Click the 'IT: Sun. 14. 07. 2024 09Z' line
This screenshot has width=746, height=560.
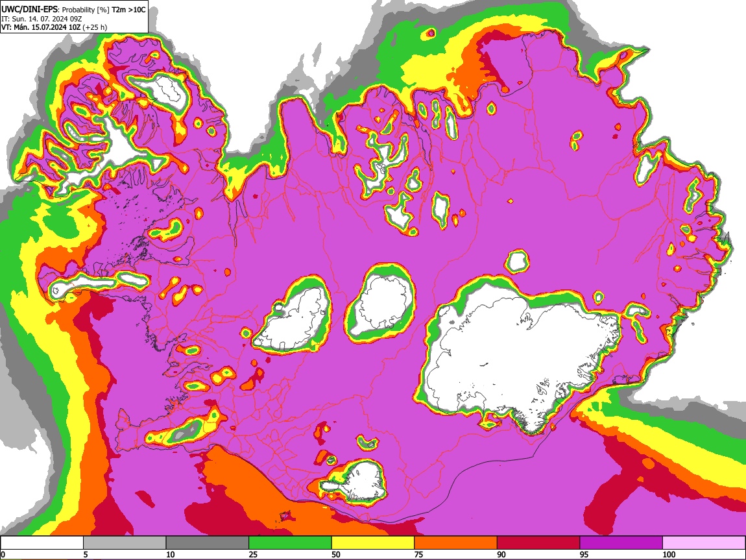41,19
